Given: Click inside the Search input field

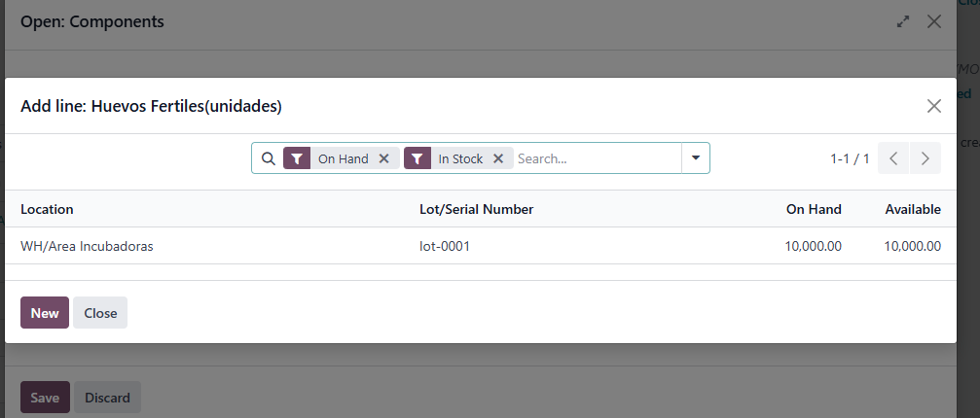Looking at the screenshot, I should coord(597,158).
